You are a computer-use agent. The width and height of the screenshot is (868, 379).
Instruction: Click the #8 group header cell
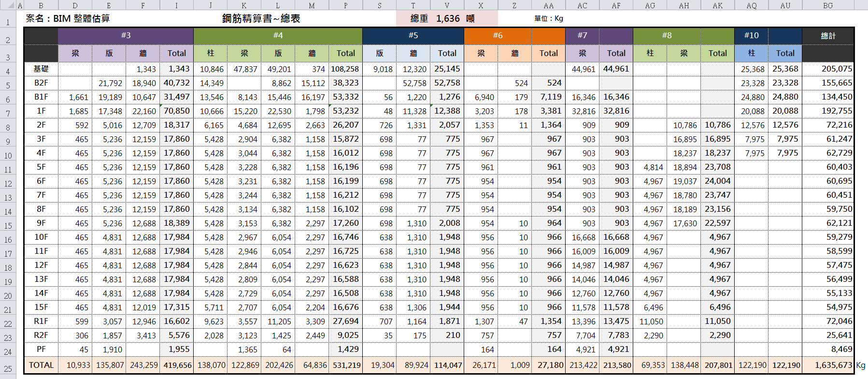(x=667, y=35)
